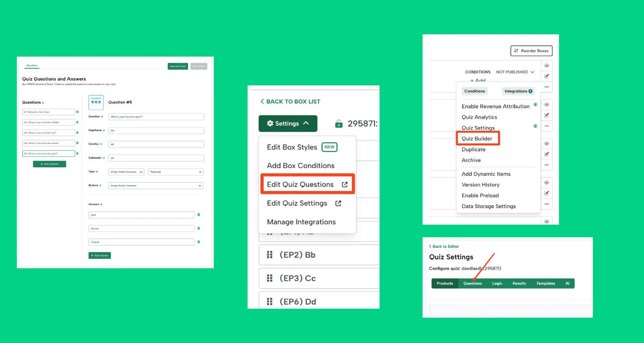This screenshot has width=644, height=343.
Task: Open the Logic tab in Quiz Settings
Action: click(497, 283)
